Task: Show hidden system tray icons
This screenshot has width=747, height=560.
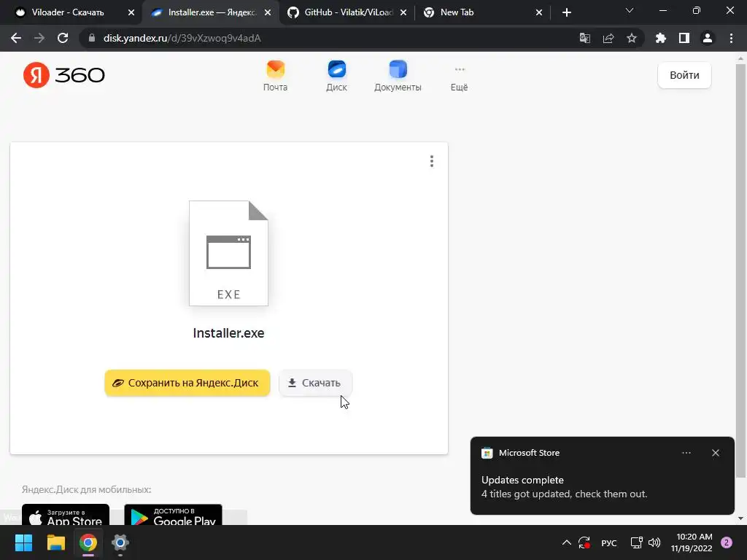Action: [566, 542]
